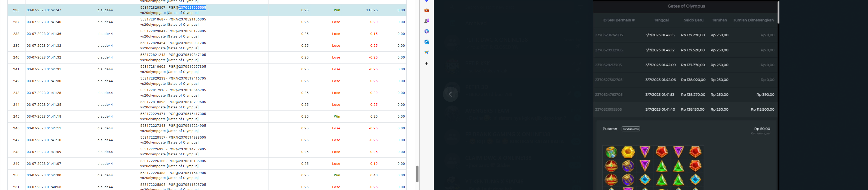868x190 pixels.
Task: Click the left table's vertical scrollbar thumb
Action: [417, 174]
